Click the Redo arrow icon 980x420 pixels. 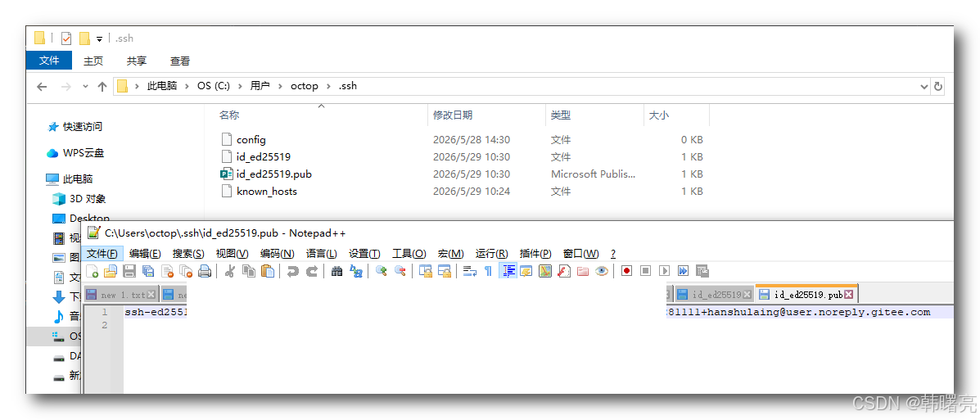[312, 271]
